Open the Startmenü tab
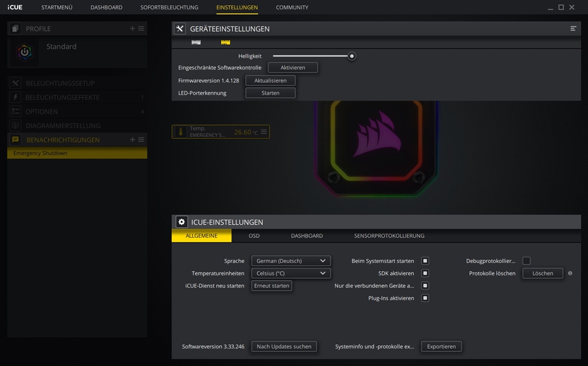This screenshot has height=366, width=588. click(56, 8)
